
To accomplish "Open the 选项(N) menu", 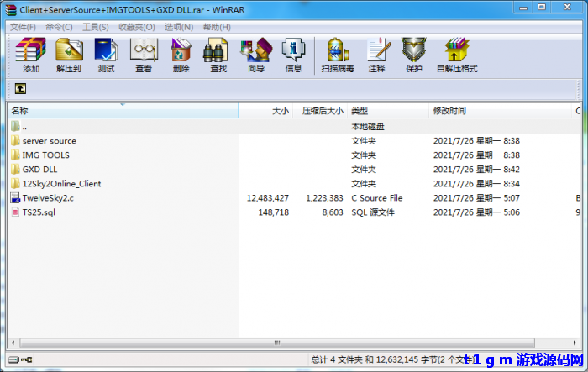I will pos(179,27).
